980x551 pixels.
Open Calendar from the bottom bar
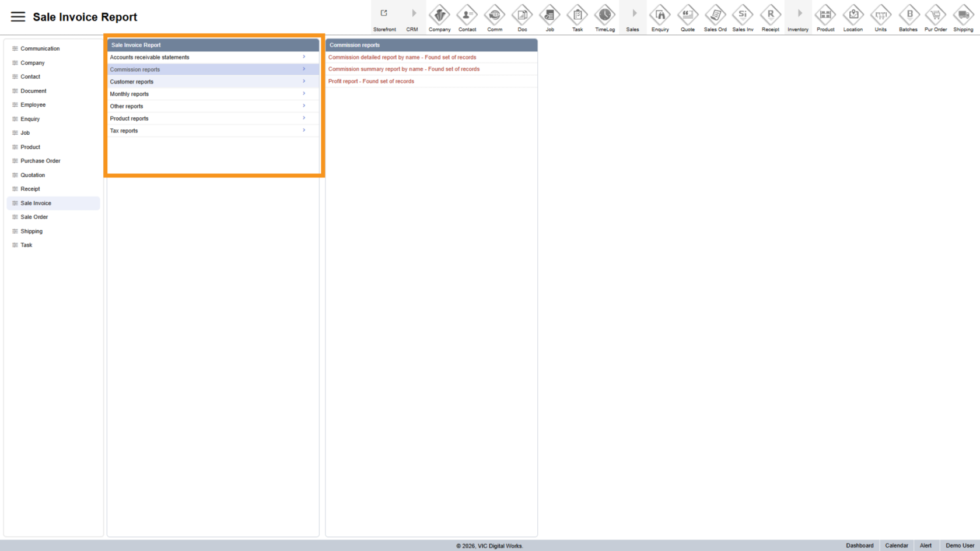(x=896, y=546)
